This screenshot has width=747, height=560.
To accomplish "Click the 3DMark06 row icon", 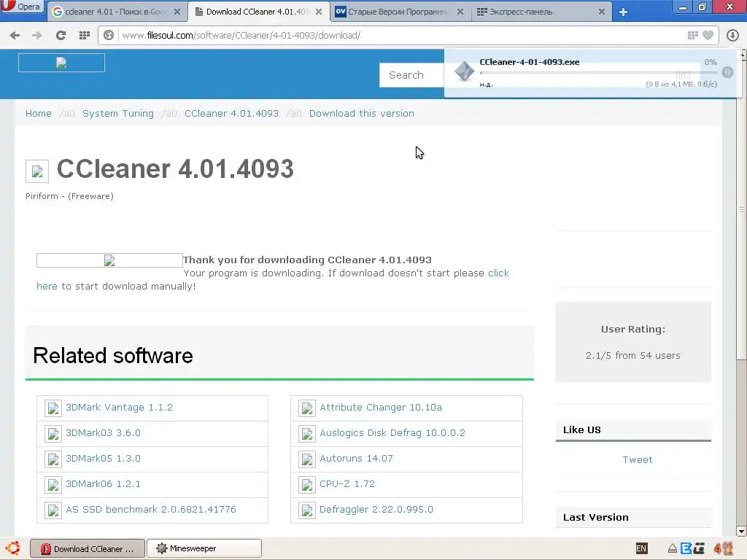I will [x=53, y=485].
